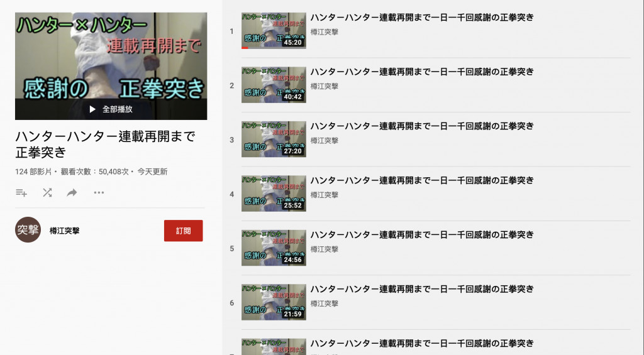This screenshot has height=355, width=644.
Task: Click the large playlist cover image
Action: pyautogui.click(x=111, y=66)
